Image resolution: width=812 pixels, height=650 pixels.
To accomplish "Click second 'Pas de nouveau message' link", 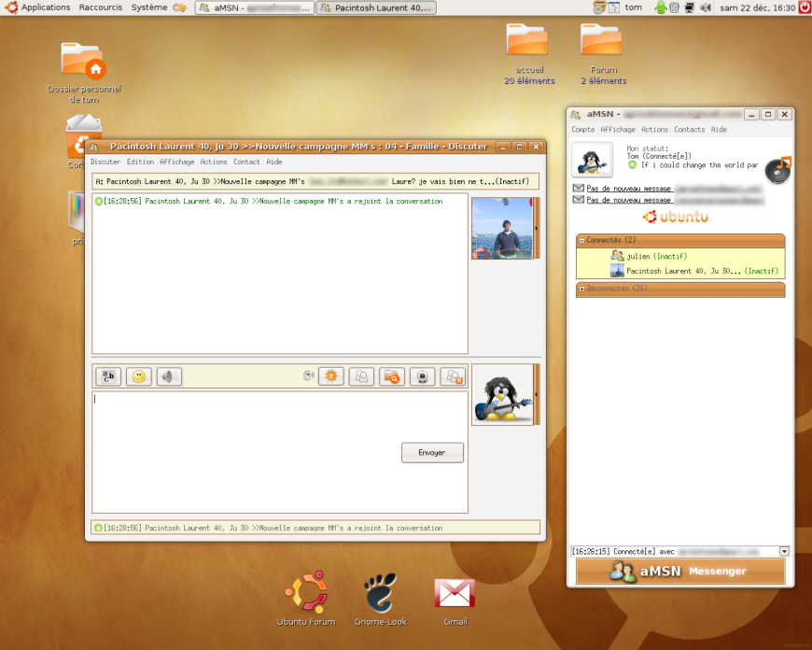I will point(629,200).
